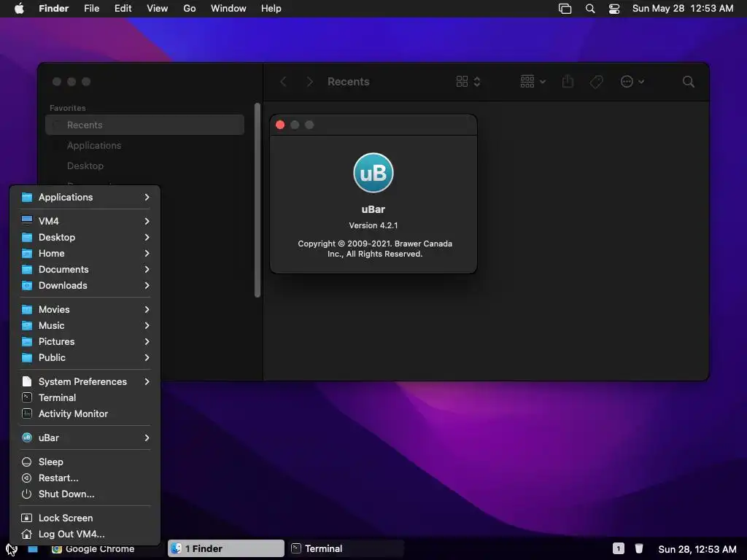This screenshot has height=560, width=747.
Task: Open the Desktop folder in uBar menu
Action: (x=85, y=237)
